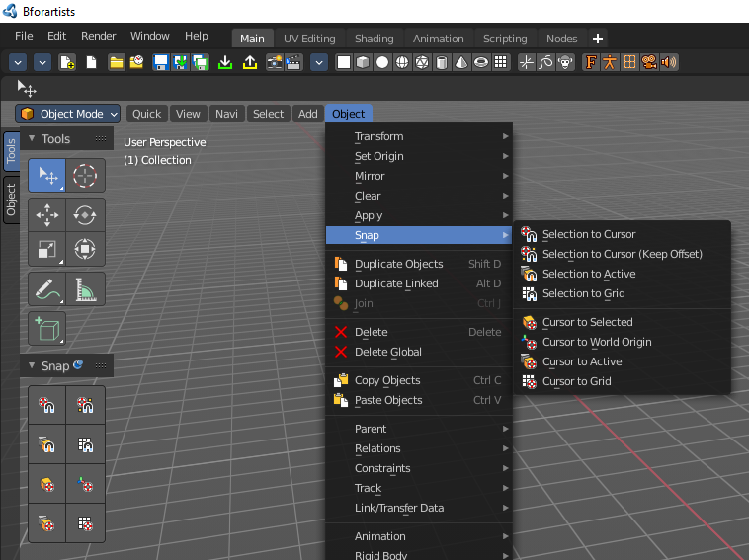Image resolution: width=749 pixels, height=560 pixels.
Task: Click Duplicate Objects menu item
Action: (x=419, y=264)
